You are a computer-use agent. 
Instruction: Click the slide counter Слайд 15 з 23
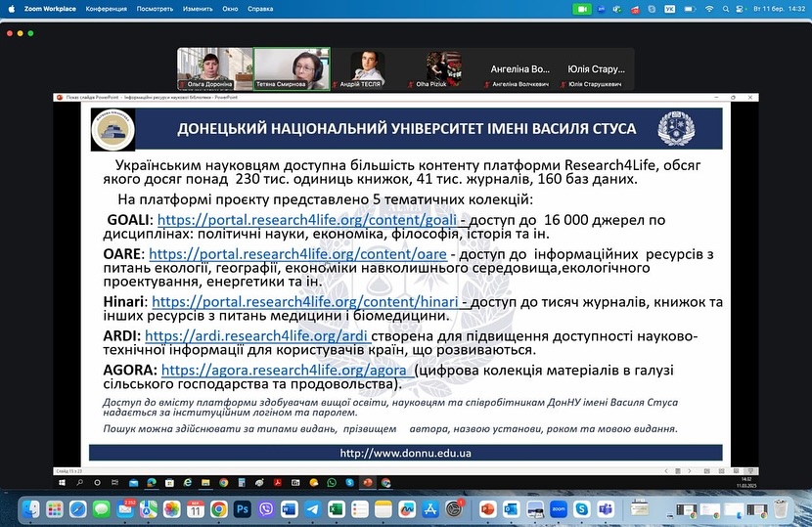tap(68, 471)
